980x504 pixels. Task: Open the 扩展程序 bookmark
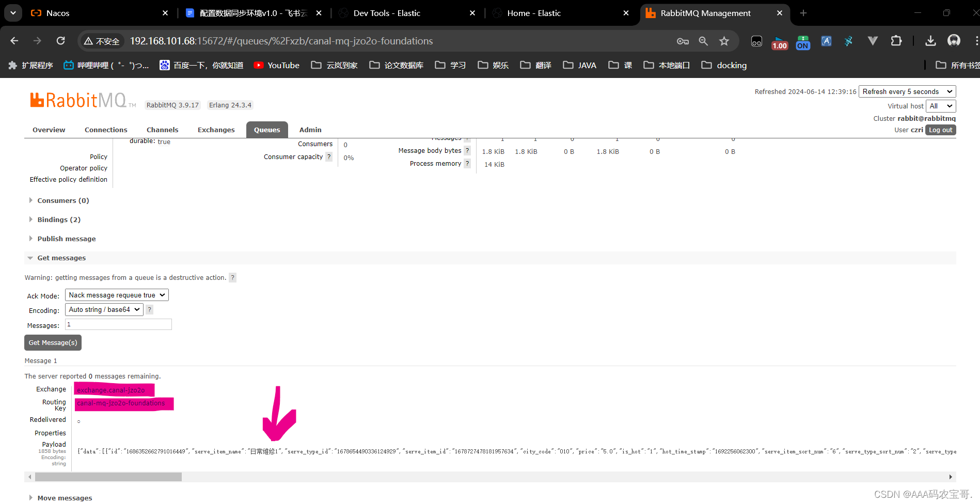pyautogui.click(x=31, y=65)
